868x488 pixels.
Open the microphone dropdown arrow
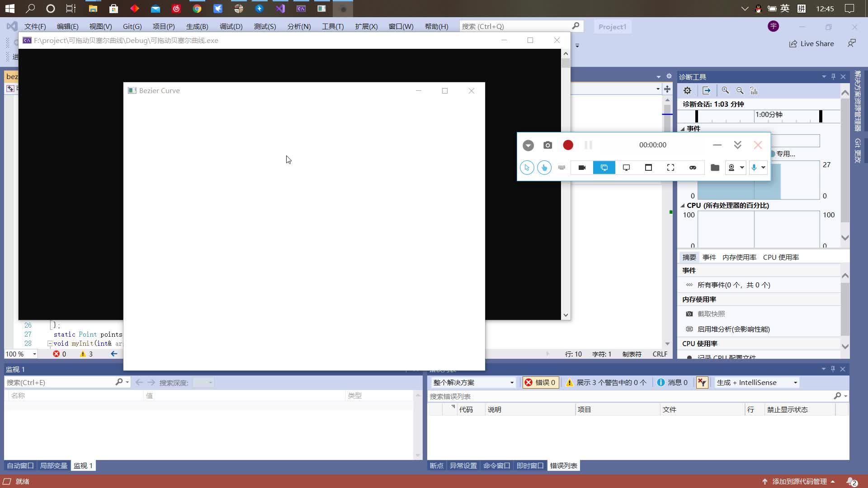pos(764,168)
